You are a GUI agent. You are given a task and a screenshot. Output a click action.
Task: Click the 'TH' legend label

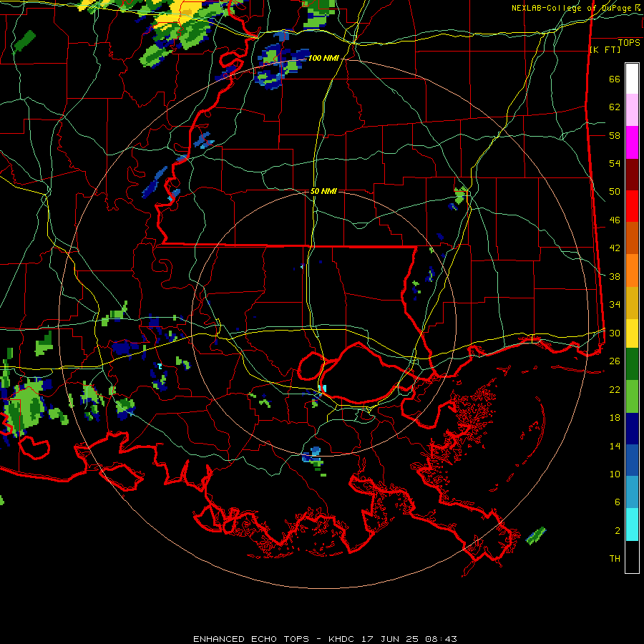(x=615, y=559)
